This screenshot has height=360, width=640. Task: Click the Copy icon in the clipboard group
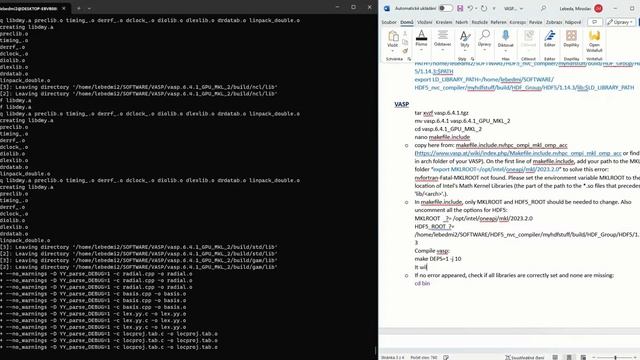point(405,42)
